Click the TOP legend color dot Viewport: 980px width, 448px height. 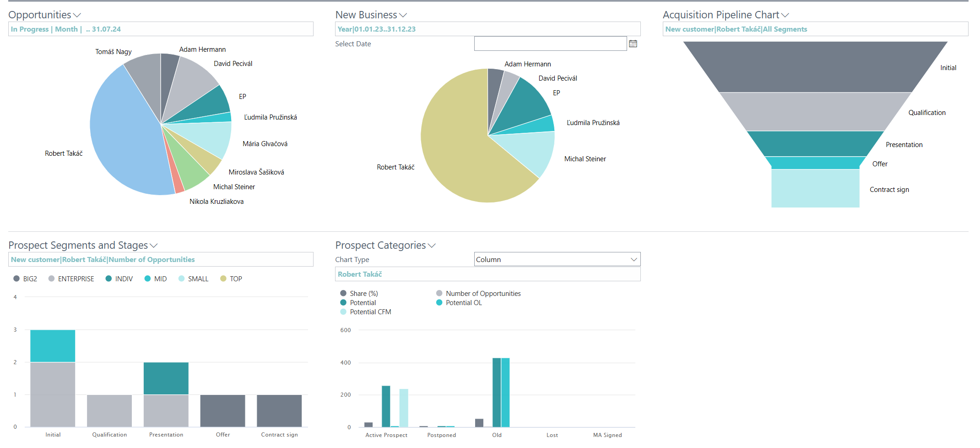(223, 279)
